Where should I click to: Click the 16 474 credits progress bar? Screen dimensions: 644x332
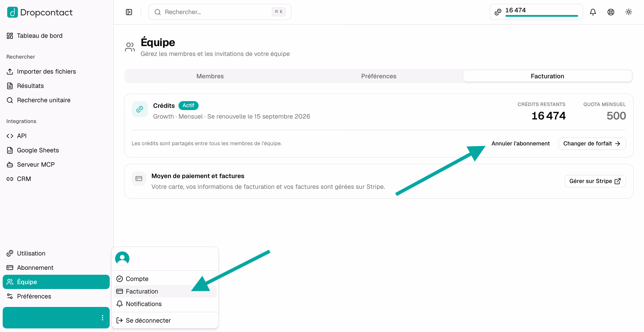point(541,16)
